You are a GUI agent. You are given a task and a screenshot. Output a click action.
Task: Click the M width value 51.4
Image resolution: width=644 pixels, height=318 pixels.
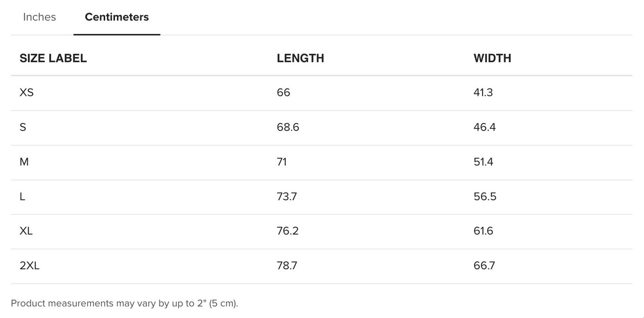[x=483, y=162]
